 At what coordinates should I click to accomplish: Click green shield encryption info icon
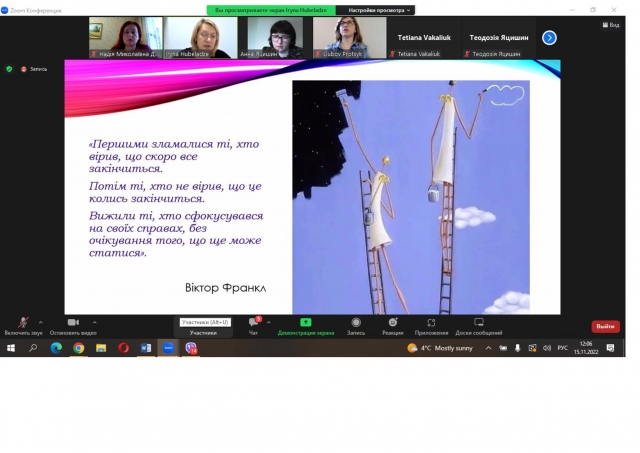tap(9, 69)
